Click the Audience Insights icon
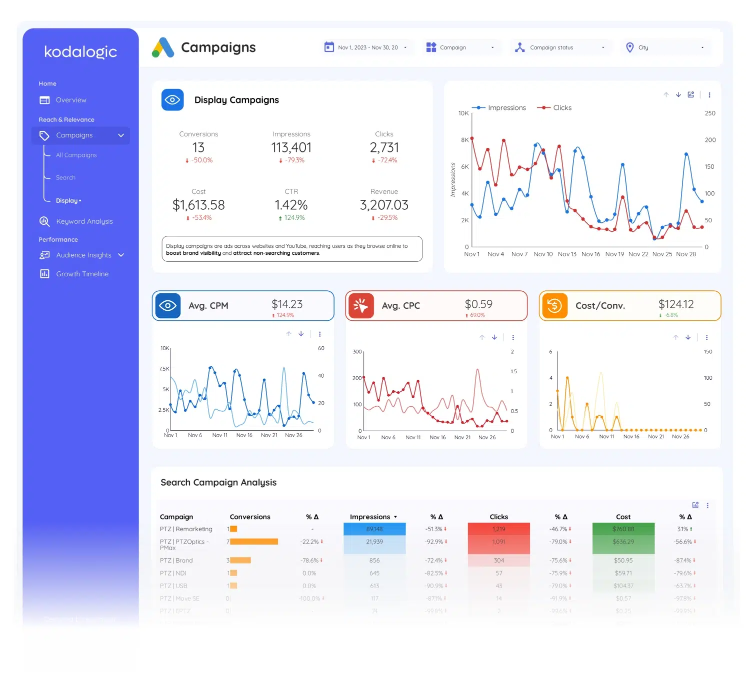 coord(44,255)
